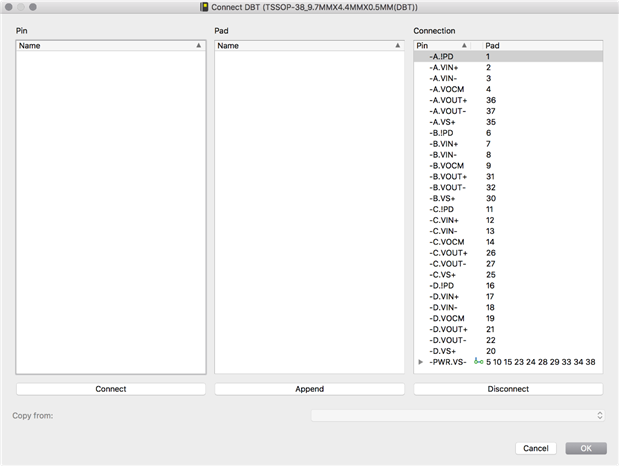This screenshot has height=466, width=619.
Task: Select the D.VOUT- connection row
Action: (508, 340)
